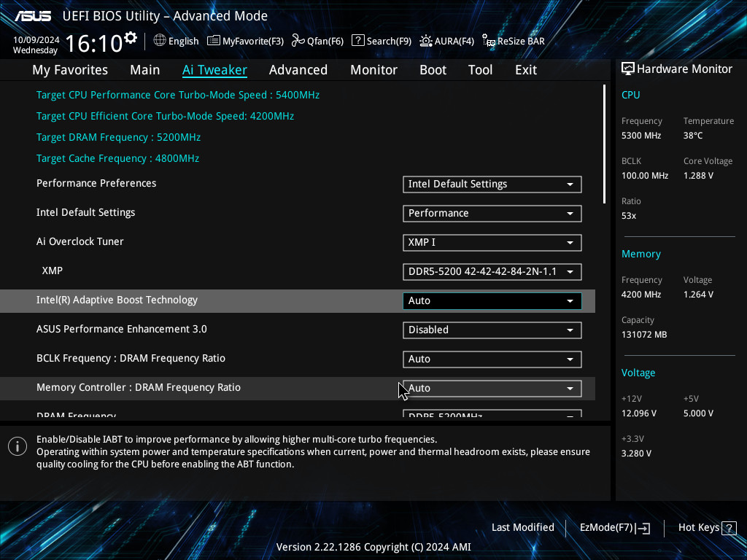
Task: Click Target Cache Frequency : 4800MHz text
Action: click(117, 158)
